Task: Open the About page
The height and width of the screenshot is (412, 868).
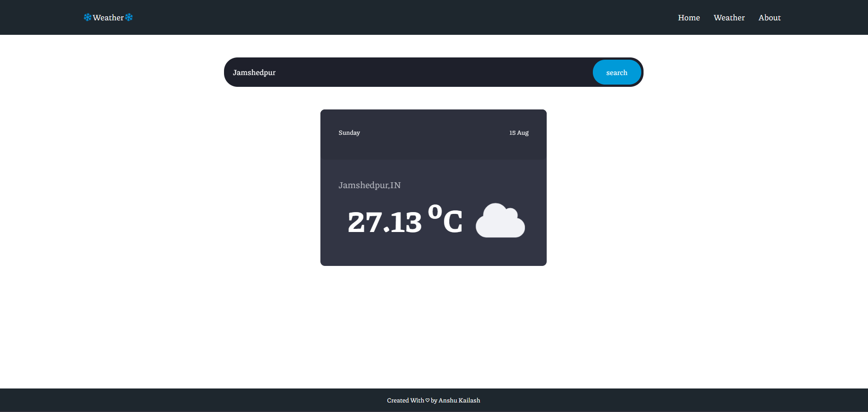Action: pyautogui.click(x=769, y=17)
